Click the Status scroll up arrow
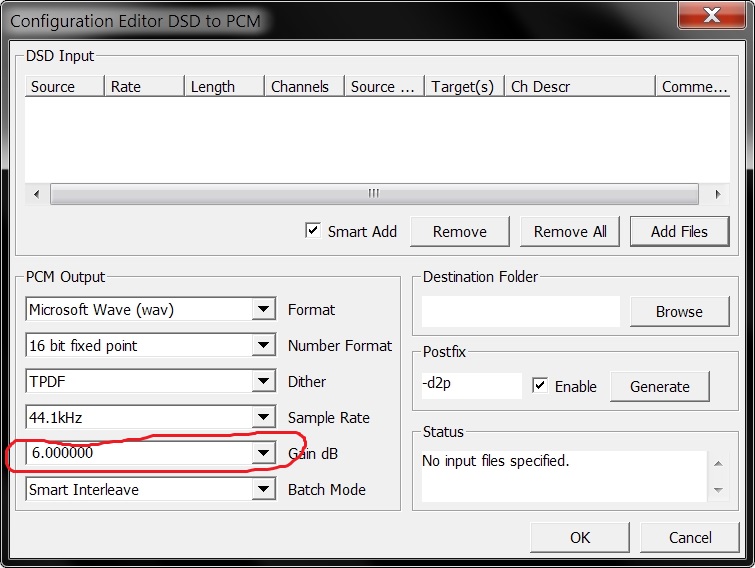The width and height of the screenshot is (755, 568). pyautogui.click(x=718, y=464)
